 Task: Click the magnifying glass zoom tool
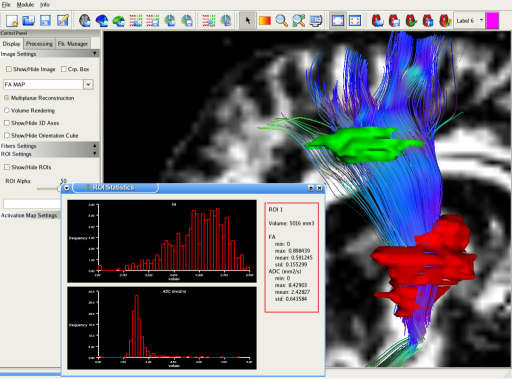pyautogui.click(x=282, y=21)
